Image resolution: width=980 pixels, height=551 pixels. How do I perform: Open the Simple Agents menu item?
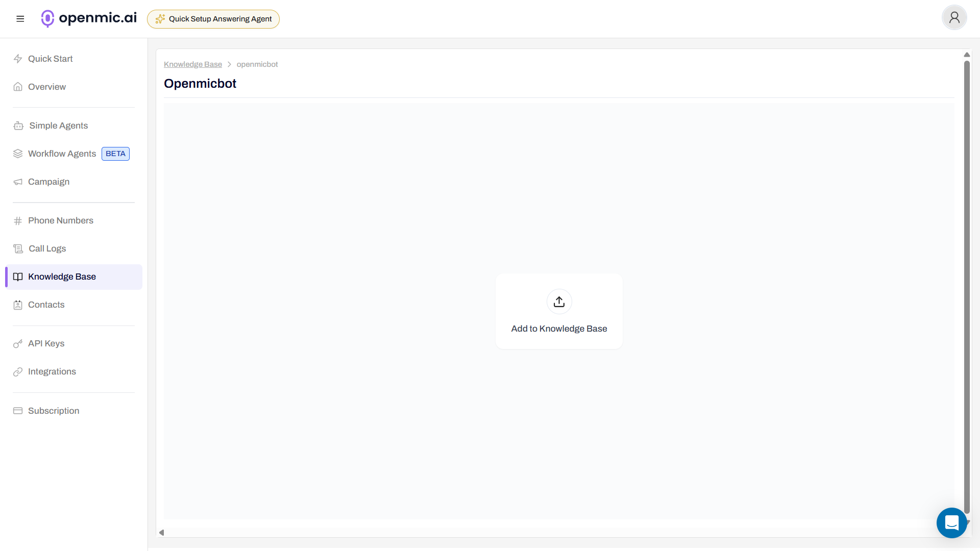[58, 126]
